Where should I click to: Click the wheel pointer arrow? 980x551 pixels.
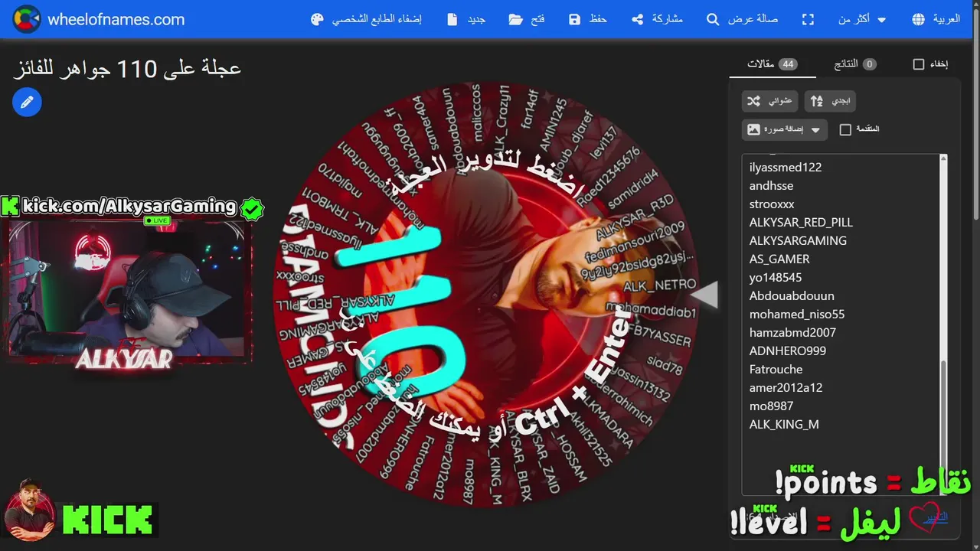click(x=704, y=295)
